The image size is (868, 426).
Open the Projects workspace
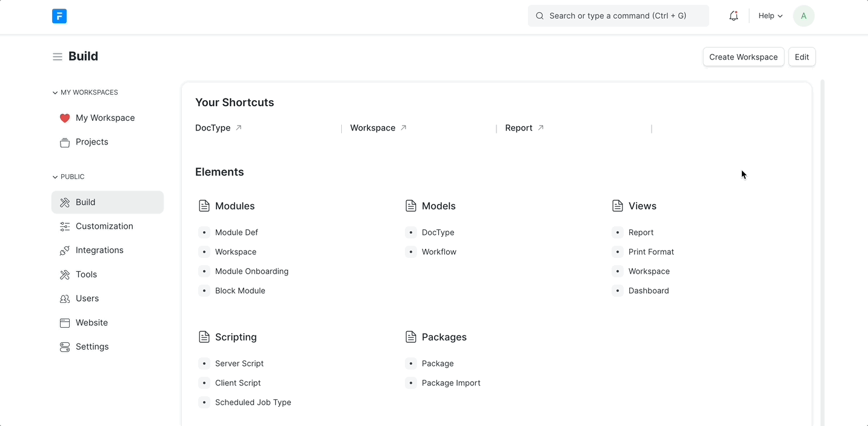point(92,141)
